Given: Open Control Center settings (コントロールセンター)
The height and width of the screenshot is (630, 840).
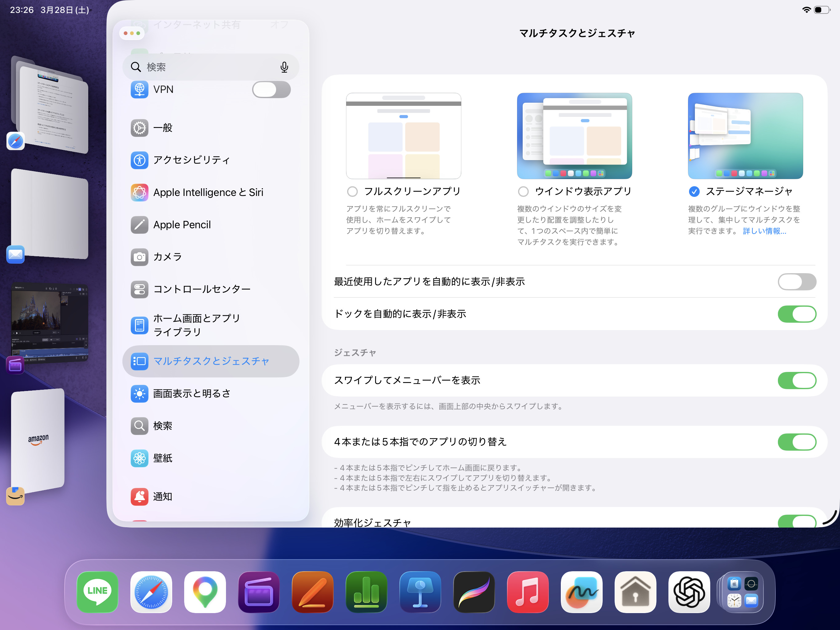Looking at the screenshot, I should (x=201, y=289).
